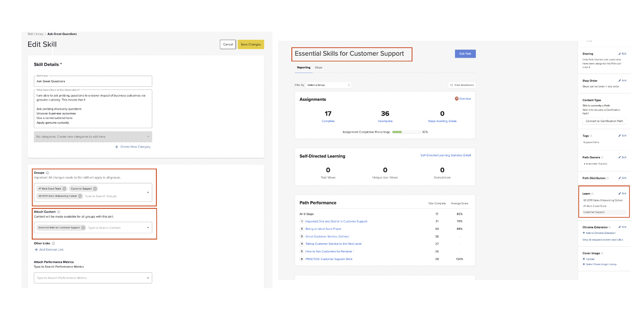Click the blue Edit Path button

tap(465, 54)
